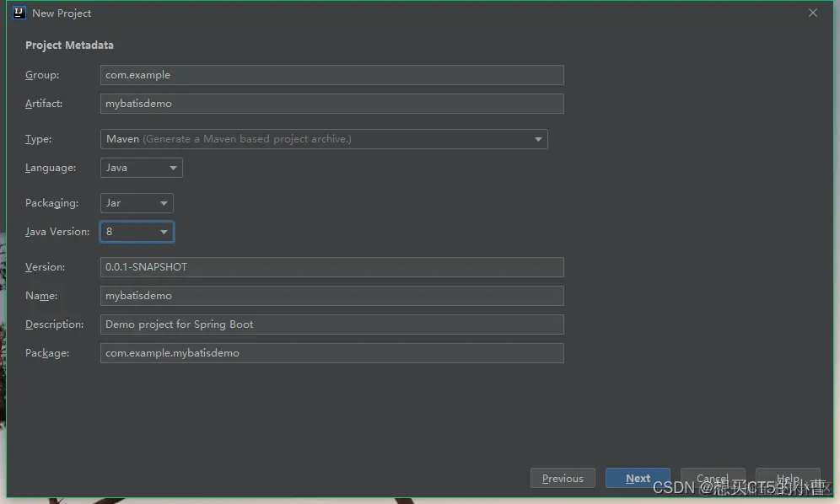The height and width of the screenshot is (504, 840).
Task: Go back with the Previous button
Action: pyautogui.click(x=563, y=478)
